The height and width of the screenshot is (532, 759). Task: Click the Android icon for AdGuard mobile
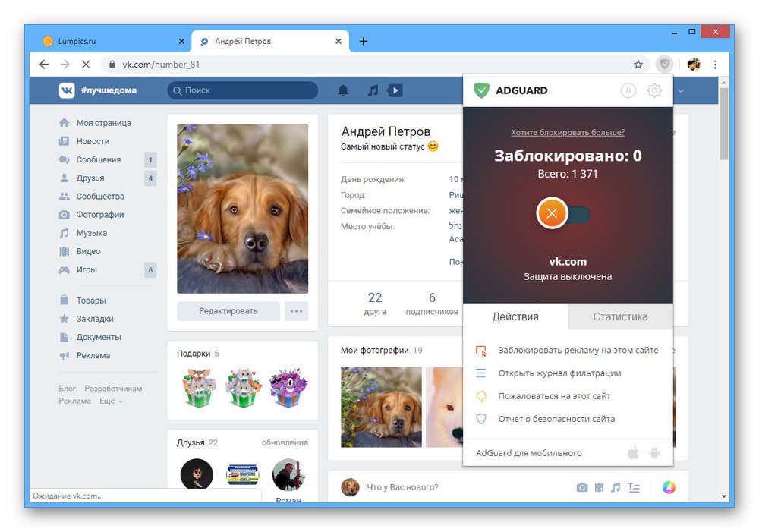[654, 453]
